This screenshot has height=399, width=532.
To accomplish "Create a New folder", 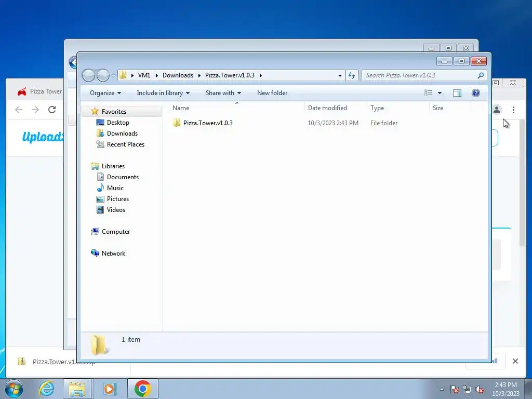I will pos(272,93).
